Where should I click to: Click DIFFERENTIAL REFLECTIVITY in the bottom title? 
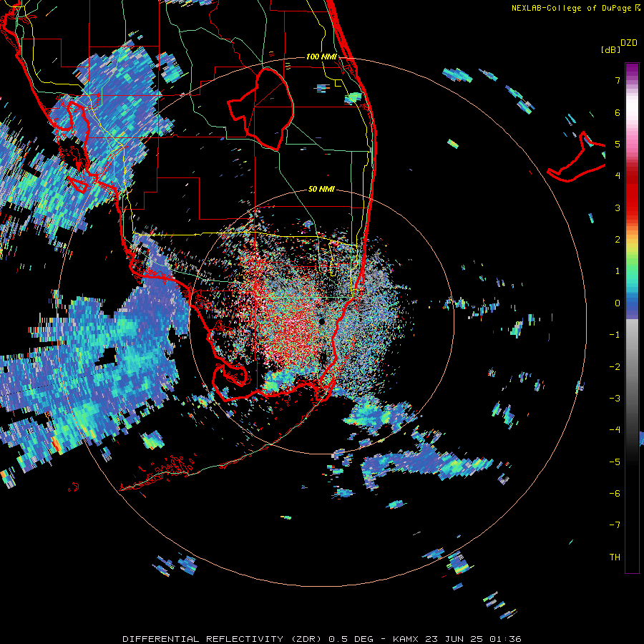(203, 639)
